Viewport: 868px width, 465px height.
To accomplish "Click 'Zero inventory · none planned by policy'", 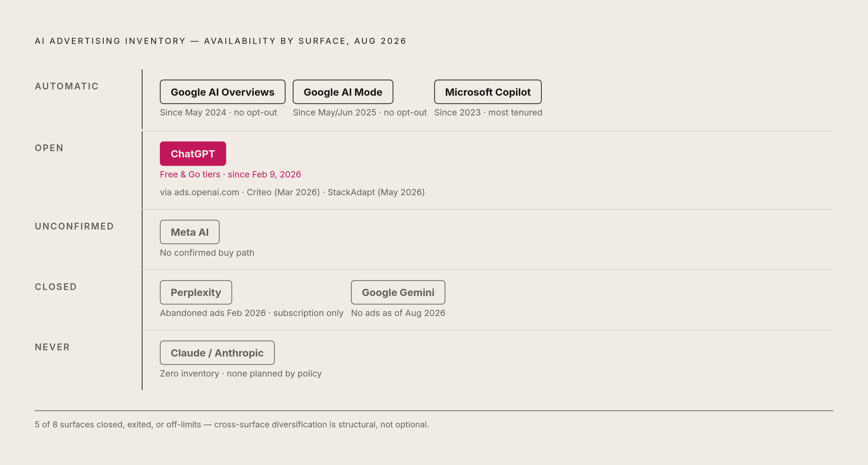I will point(241,374).
